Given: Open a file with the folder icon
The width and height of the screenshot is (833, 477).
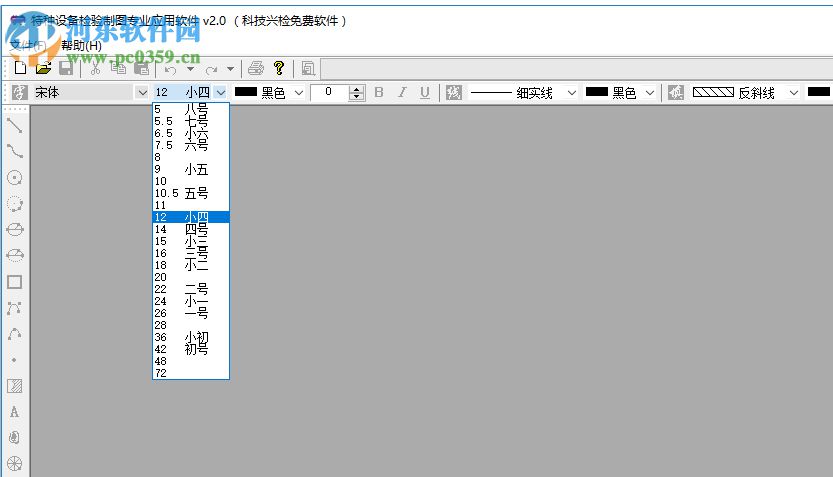Looking at the screenshot, I should (44, 68).
